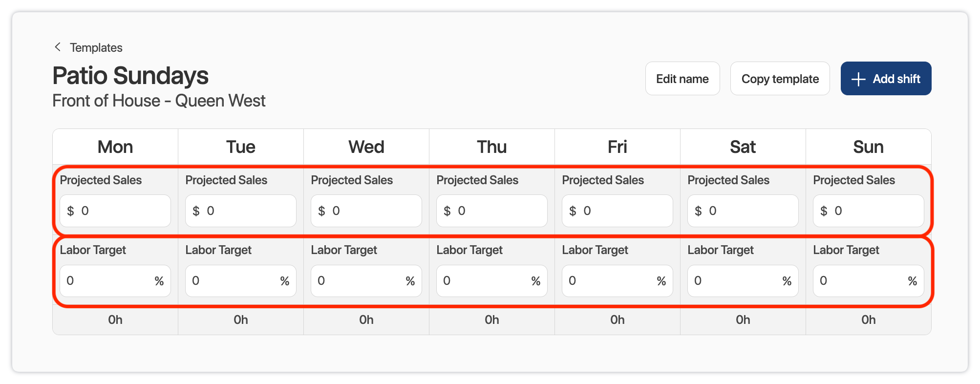Click Sunday's Labor Target field
The image size is (980, 384).
coord(863,281)
